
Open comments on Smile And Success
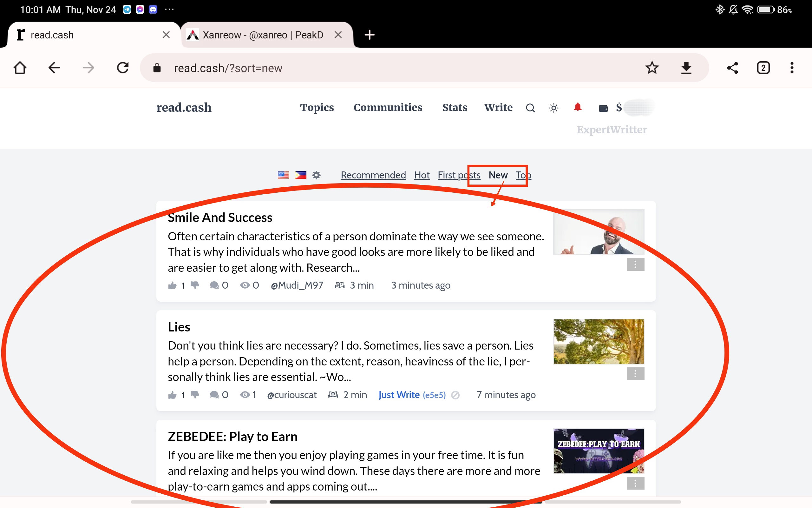pyautogui.click(x=219, y=285)
